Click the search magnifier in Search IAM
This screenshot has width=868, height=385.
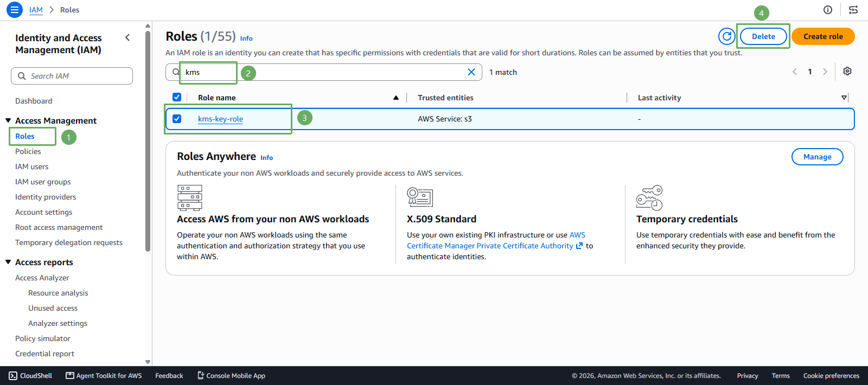pos(22,76)
